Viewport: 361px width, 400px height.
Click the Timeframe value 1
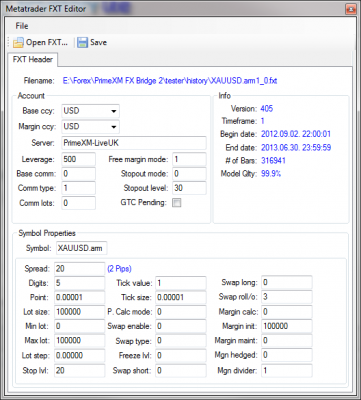point(263,121)
